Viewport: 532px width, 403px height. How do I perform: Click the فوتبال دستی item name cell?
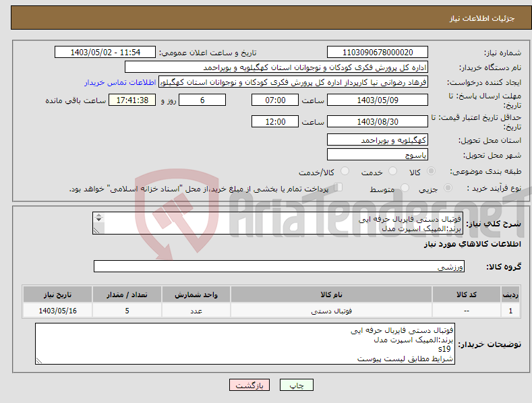coord(331,311)
